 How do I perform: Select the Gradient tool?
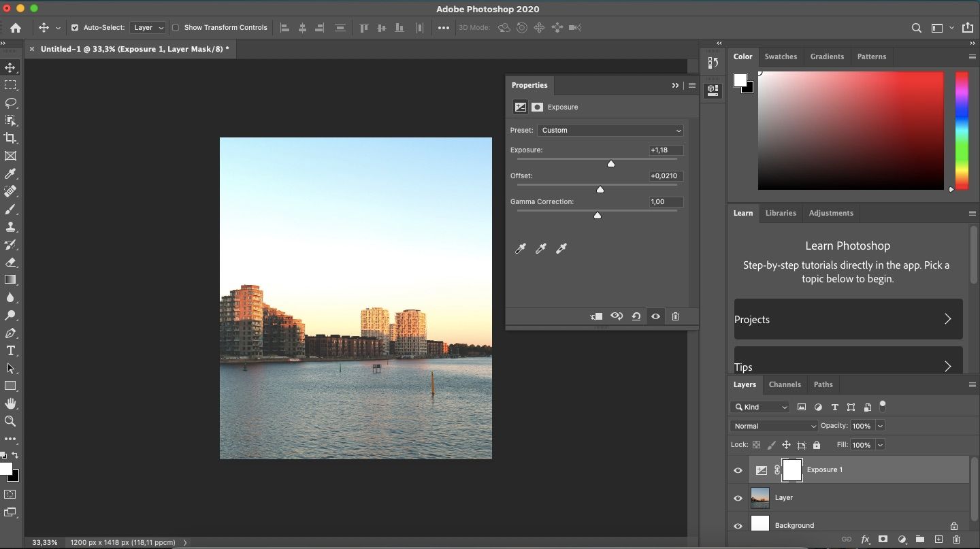click(11, 280)
